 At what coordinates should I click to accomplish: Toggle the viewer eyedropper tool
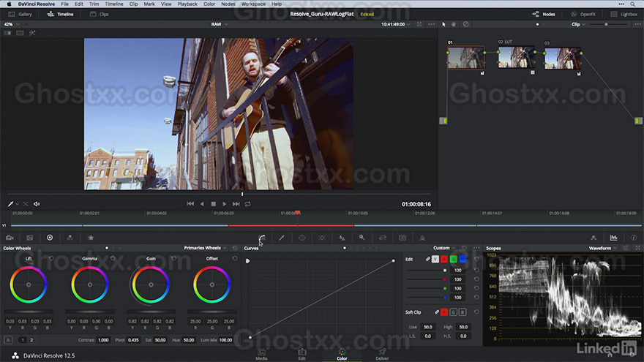pyautogui.click(x=10, y=203)
